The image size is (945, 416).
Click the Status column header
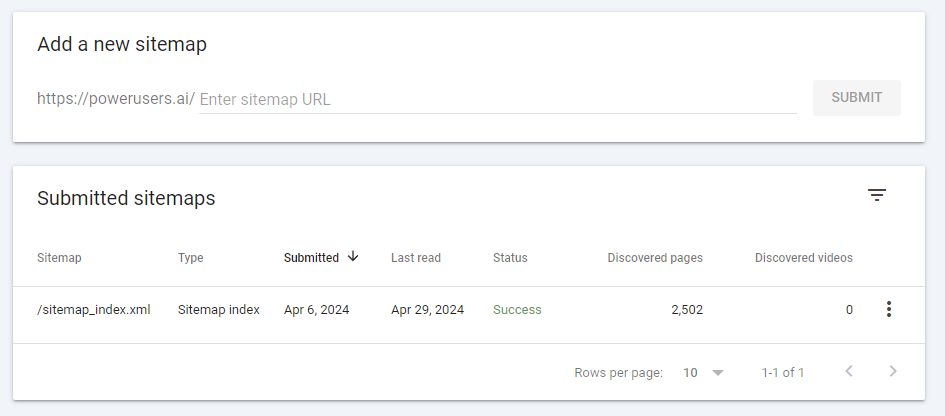click(510, 258)
